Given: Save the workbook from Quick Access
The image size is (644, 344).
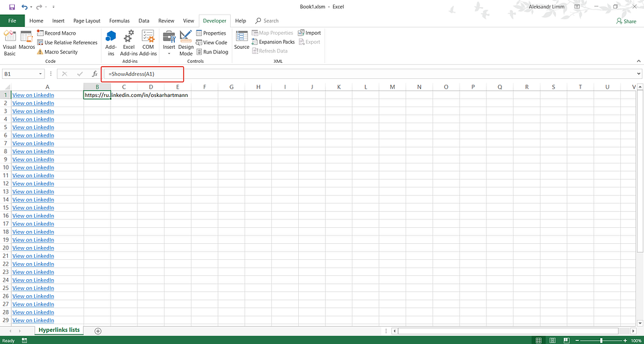Looking at the screenshot, I should click(12, 6).
